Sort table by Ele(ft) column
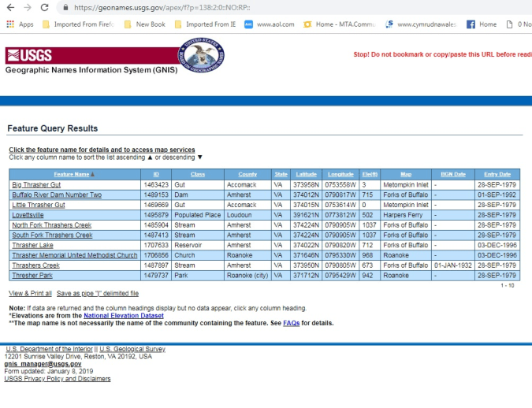 (370, 174)
